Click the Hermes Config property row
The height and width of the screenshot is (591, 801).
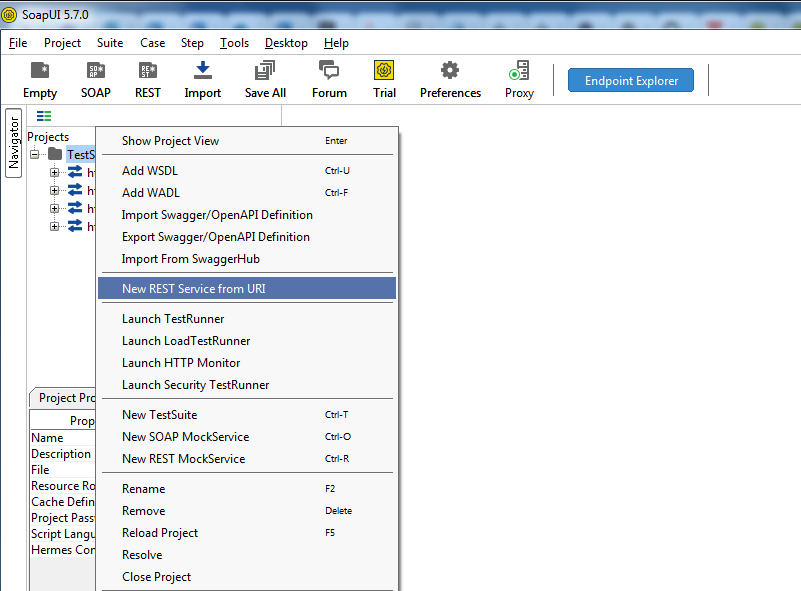[63, 550]
